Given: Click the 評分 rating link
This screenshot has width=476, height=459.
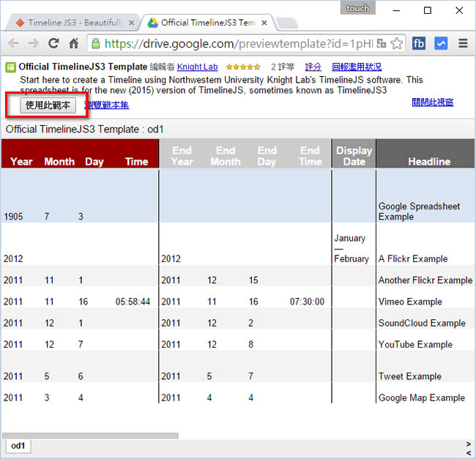Looking at the screenshot, I should (x=313, y=67).
